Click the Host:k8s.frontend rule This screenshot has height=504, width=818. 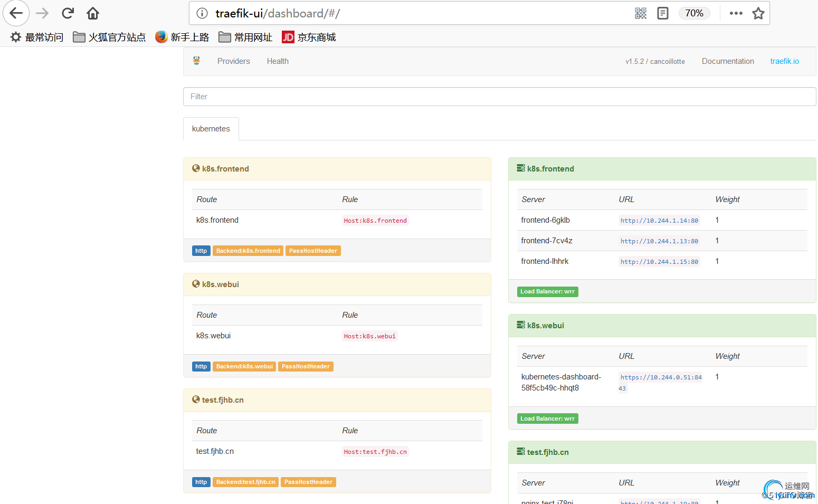(375, 221)
